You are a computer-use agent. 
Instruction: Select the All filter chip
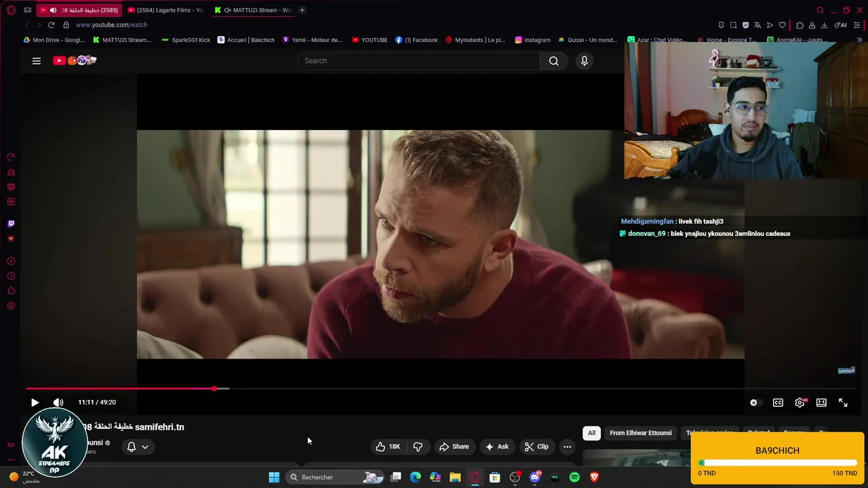click(x=591, y=433)
